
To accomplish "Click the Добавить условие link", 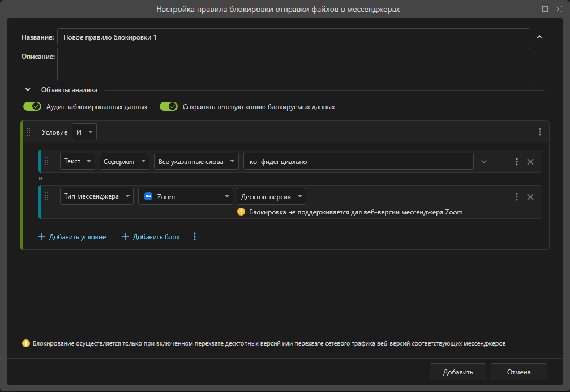I will (x=72, y=237).
